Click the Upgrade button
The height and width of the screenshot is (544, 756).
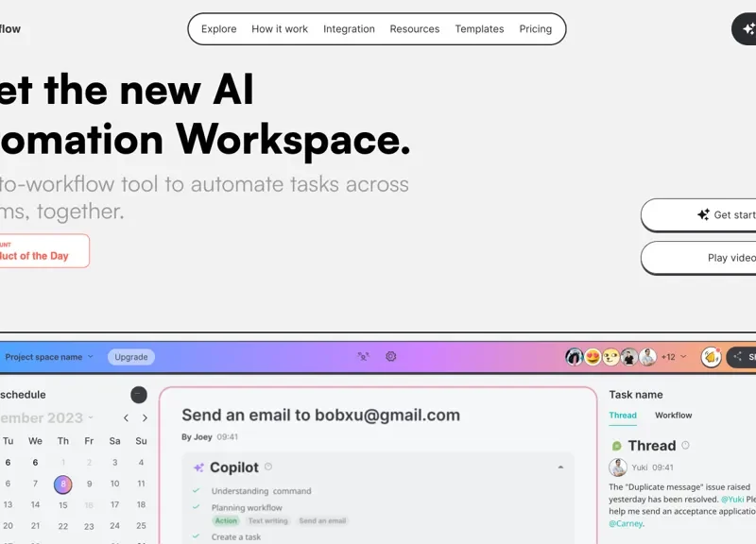click(x=130, y=357)
